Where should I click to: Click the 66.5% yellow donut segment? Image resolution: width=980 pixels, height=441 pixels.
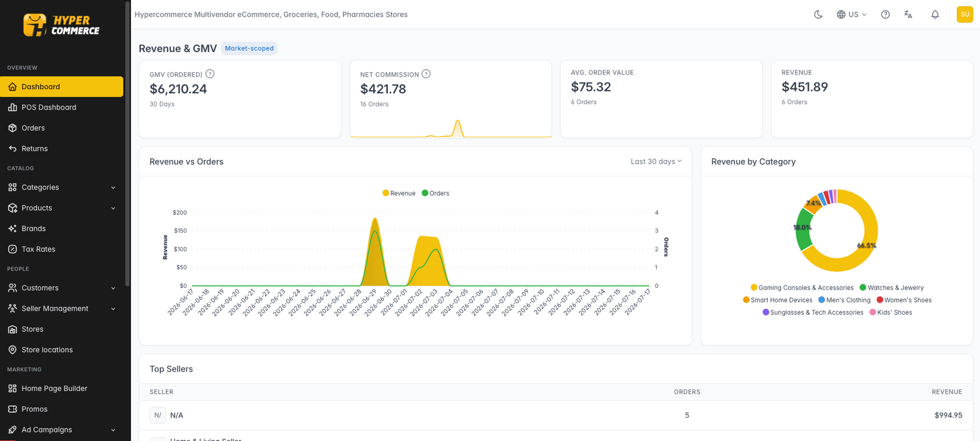(x=866, y=246)
